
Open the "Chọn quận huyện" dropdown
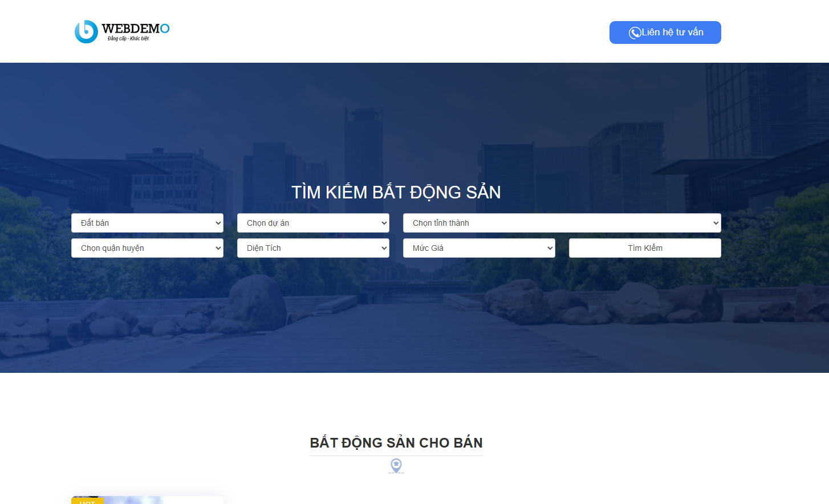pos(147,247)
